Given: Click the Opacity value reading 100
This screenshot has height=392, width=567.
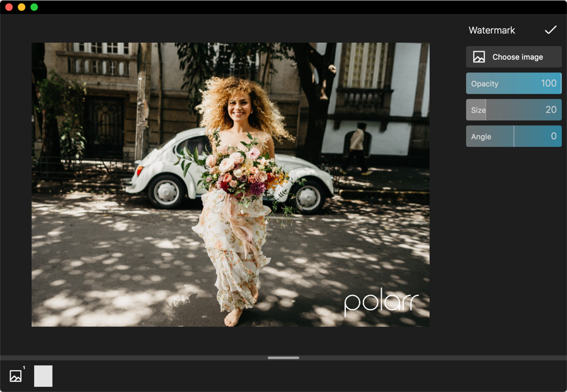Looking at the screenshot, I should tap(549, 83).
